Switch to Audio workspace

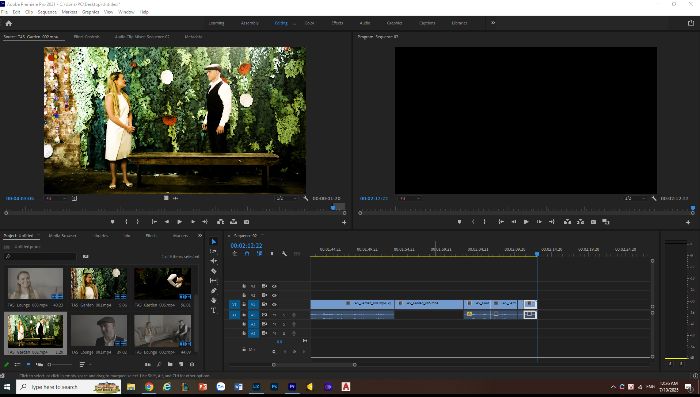tap(365, 23)
